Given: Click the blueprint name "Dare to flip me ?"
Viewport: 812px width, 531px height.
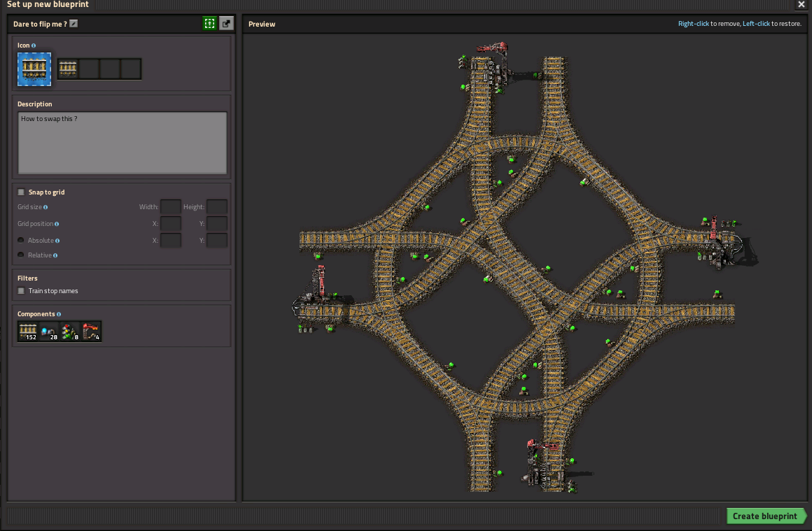Looking at the screenshot, I should [x=40, y=24].
